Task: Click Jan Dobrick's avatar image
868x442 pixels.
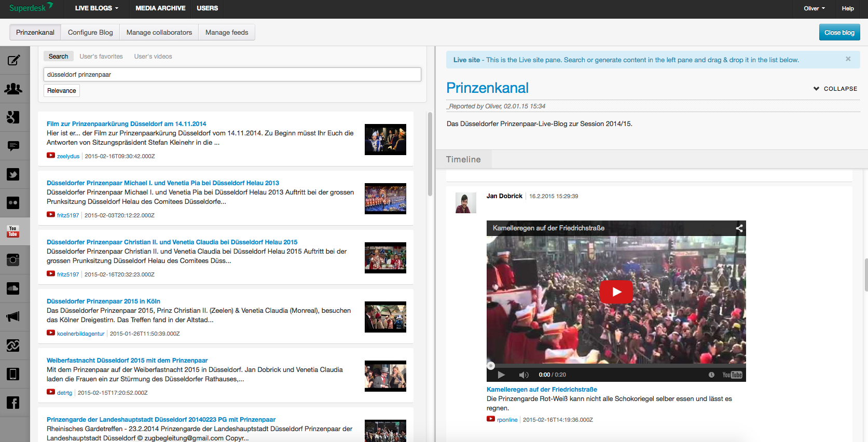Action: pos(466,203)
